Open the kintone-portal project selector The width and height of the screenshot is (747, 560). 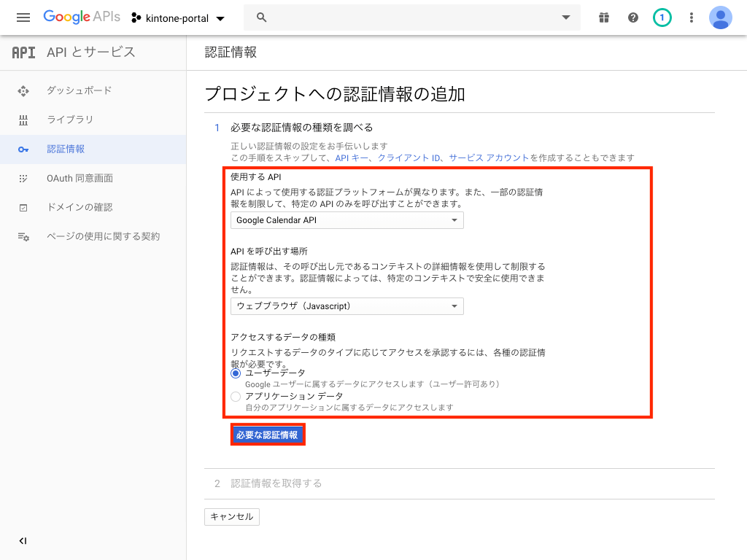click(178, 17)
